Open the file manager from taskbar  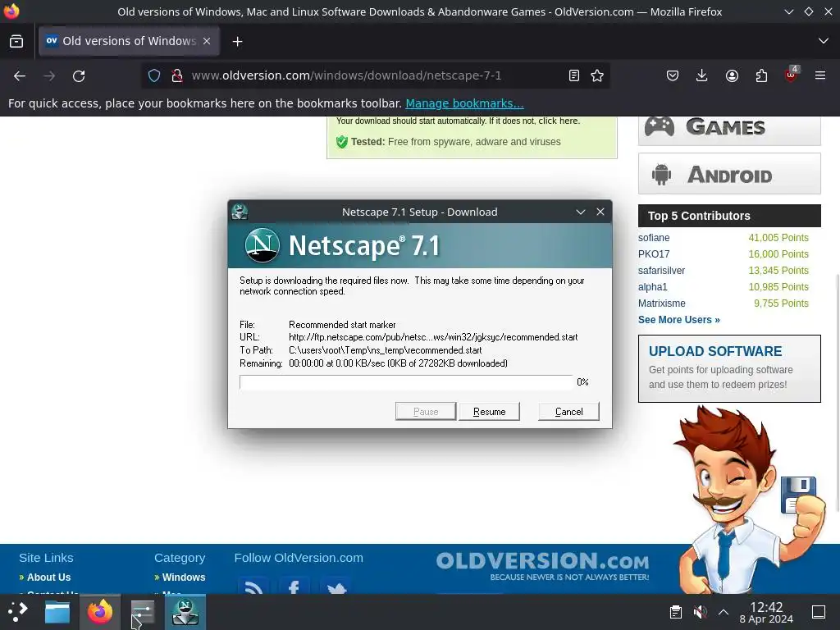(x=57, y=612)
